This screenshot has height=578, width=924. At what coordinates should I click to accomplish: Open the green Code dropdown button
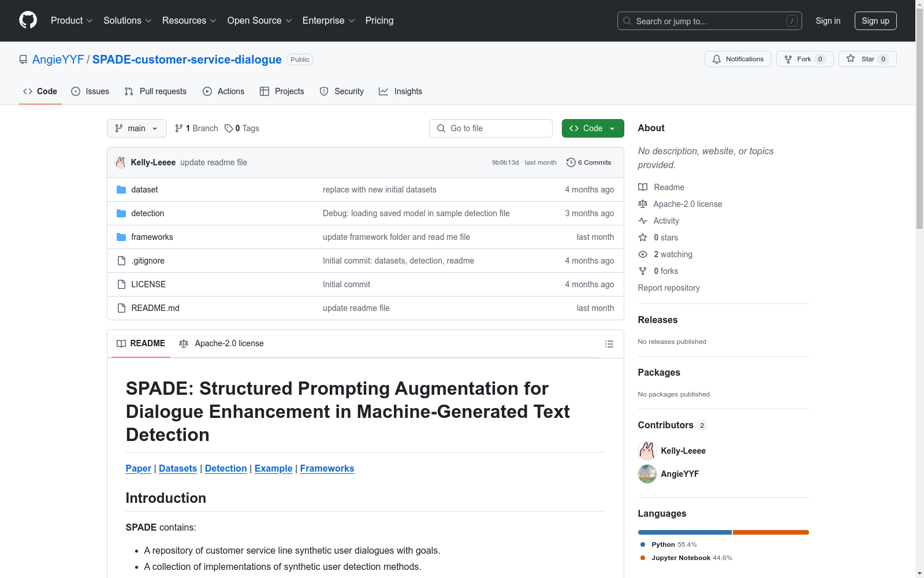(x=593, y=128)
